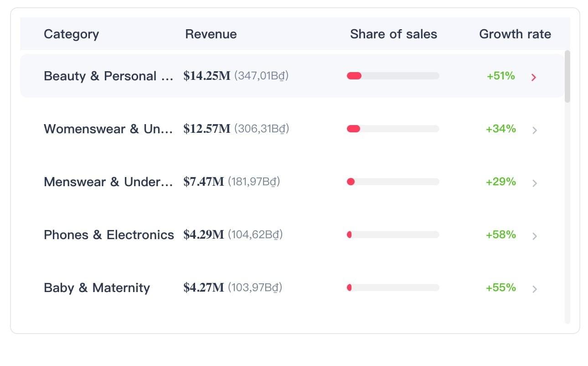Viewport: 588px width, 366px height.
Task: Click the vertical scrollbar thumb
Action: (x=567, y=76)
